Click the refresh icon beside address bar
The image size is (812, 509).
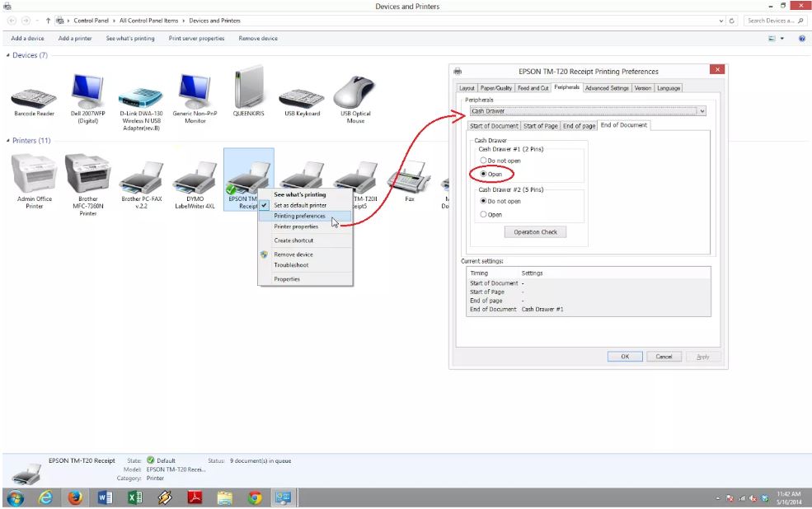click(x=732, y=21)
